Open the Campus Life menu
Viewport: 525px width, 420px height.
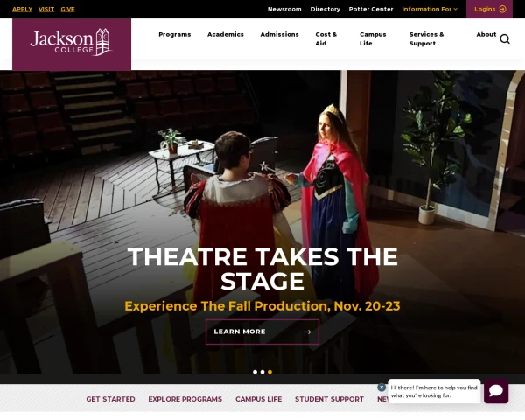click(373, 38)
